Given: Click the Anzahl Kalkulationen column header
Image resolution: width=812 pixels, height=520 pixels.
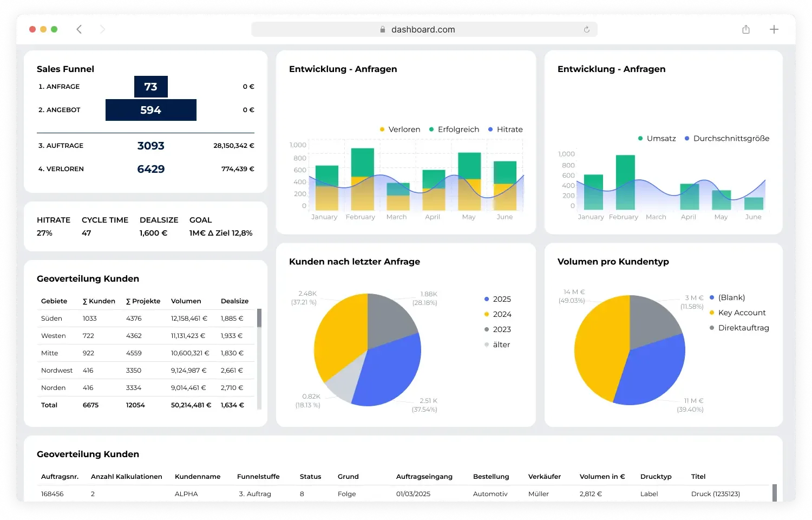Looking at the screenshot, I should 127,477.
